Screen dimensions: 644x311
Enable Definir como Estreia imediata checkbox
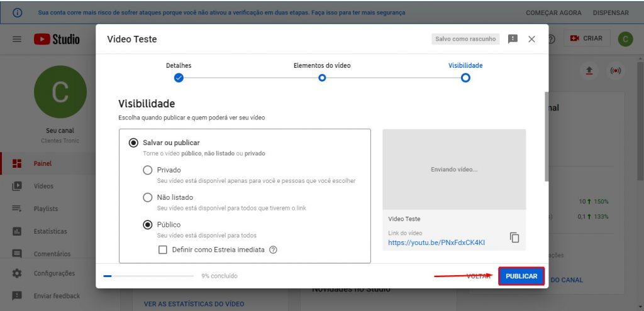point(162,249)
